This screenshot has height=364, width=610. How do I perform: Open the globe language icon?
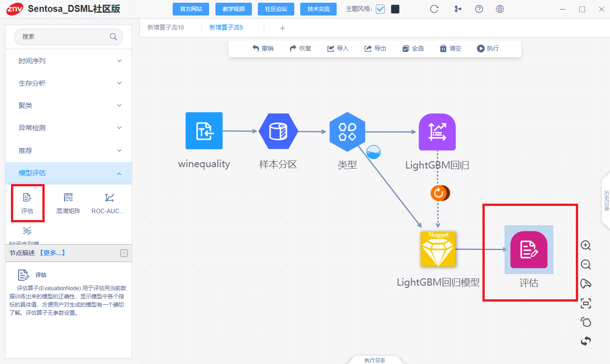(x=500, y=9)
